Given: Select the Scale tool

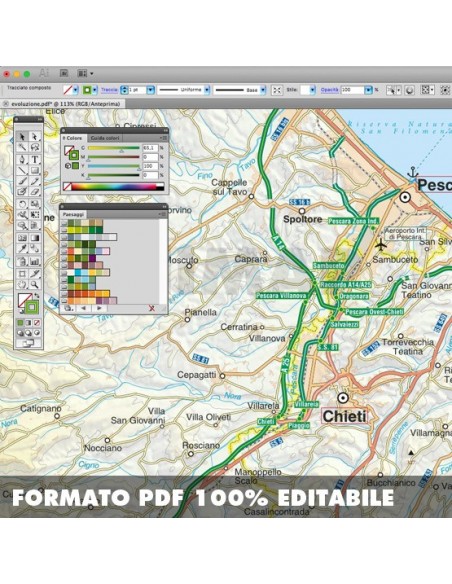Looking at the screenshot, I should (x=35, y=204).
